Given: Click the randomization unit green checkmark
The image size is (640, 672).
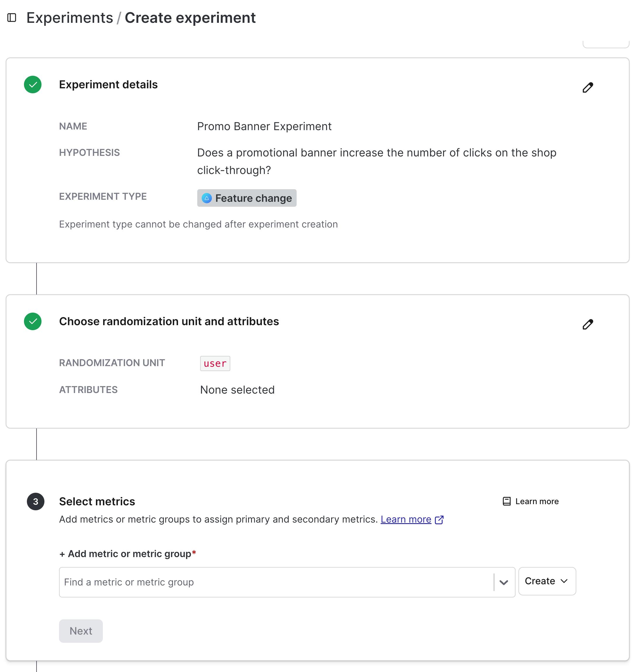Looking at the screenshot, I should click(x=33, y=321).
